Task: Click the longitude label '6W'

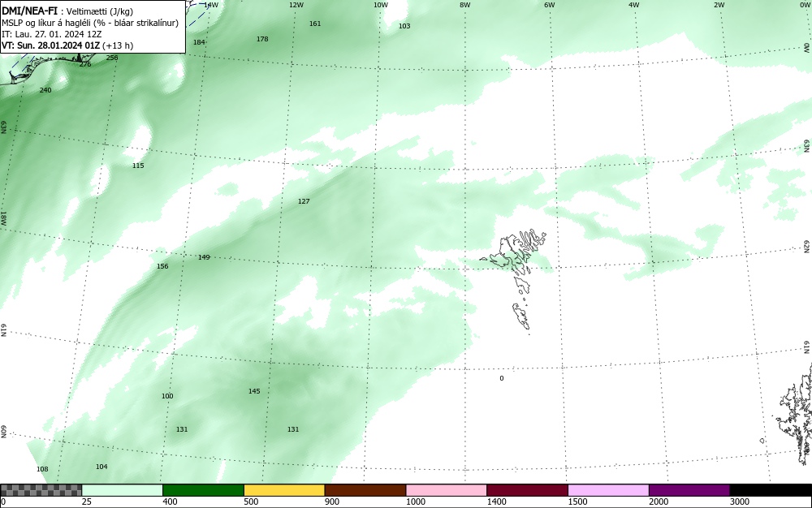Action: [x=550, y=5]
